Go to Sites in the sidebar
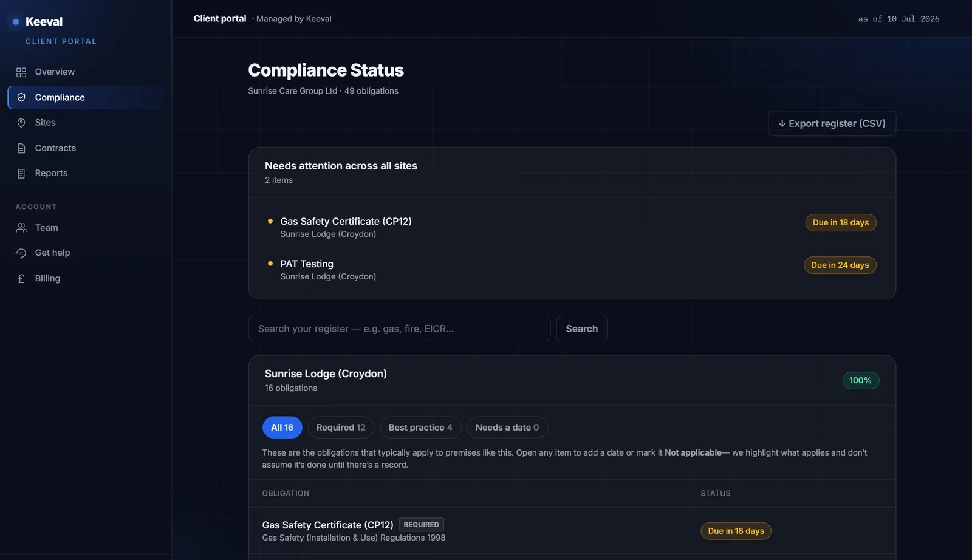Image resolution: width=972 pixels, height=560 pixels. coord(86,123)
